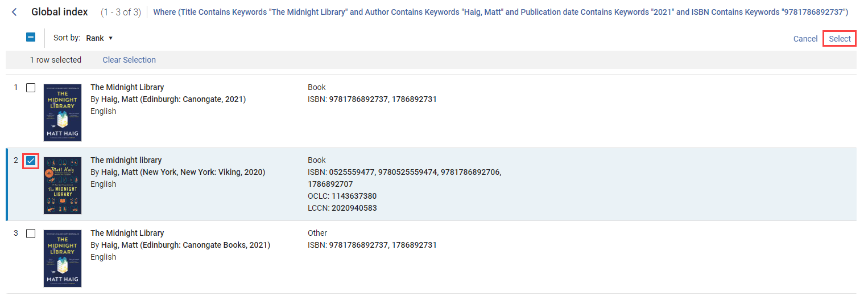Click the Viking 2020 edition cover thumbnail
This screenshot has height=299, width=868.
point(63,186)
